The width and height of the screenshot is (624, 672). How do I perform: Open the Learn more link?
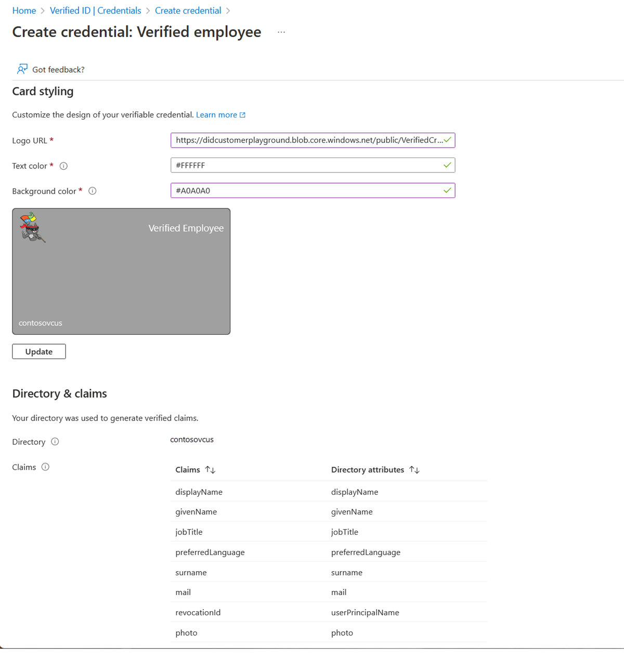[216, 115]
